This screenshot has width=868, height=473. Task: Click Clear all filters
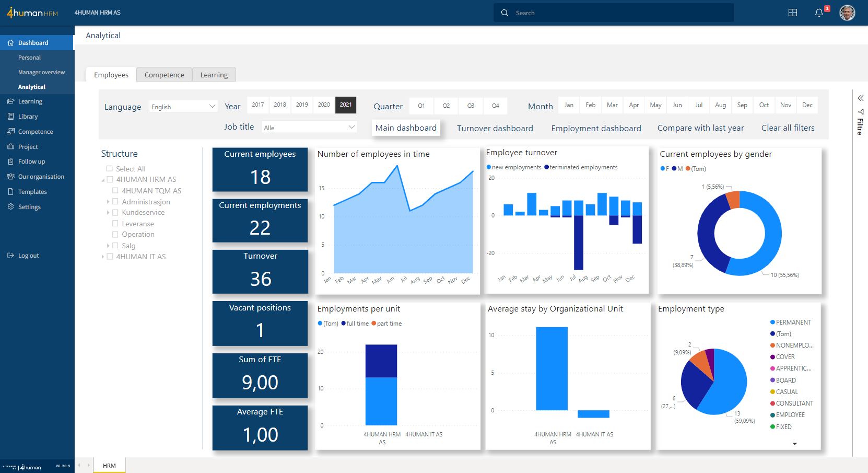pos(788,128)
